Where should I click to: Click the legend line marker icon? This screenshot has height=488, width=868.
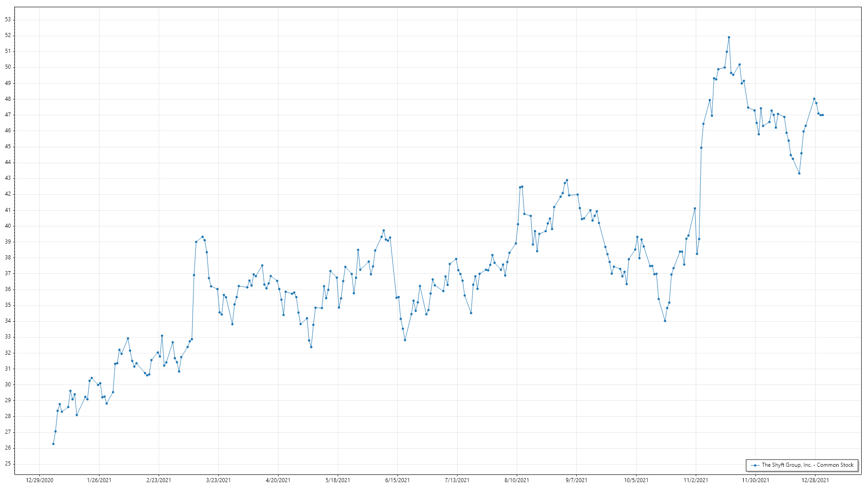click(x=755, y=465)
